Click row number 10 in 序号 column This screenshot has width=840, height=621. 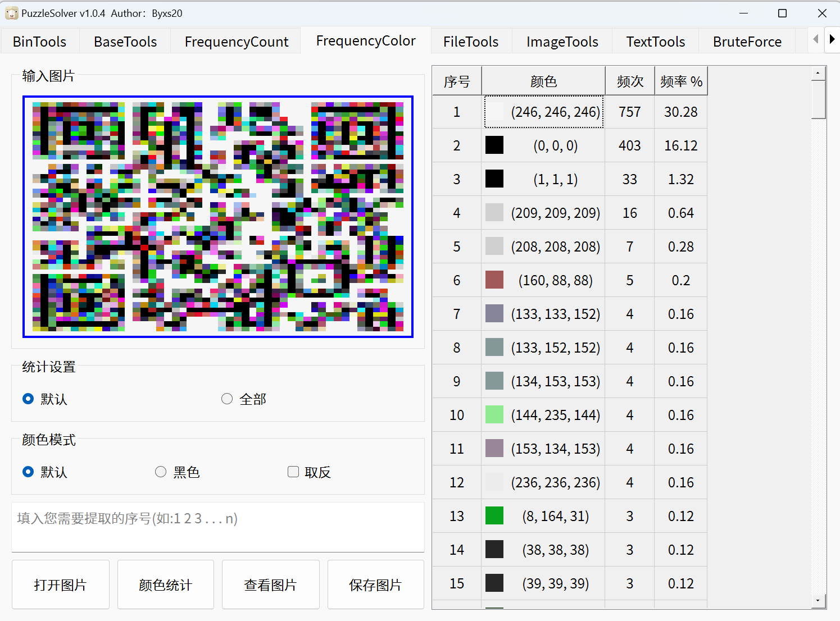click(457, 415)
